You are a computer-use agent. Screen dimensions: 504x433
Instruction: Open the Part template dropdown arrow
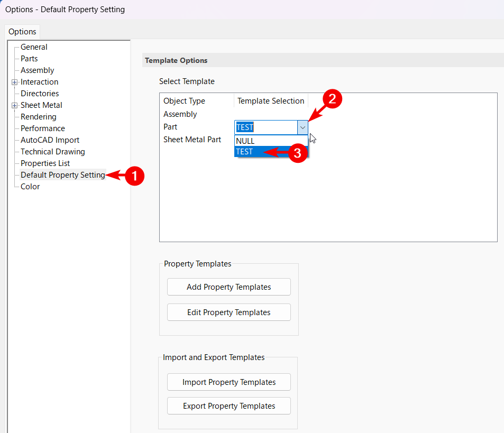tap(302, 127)
